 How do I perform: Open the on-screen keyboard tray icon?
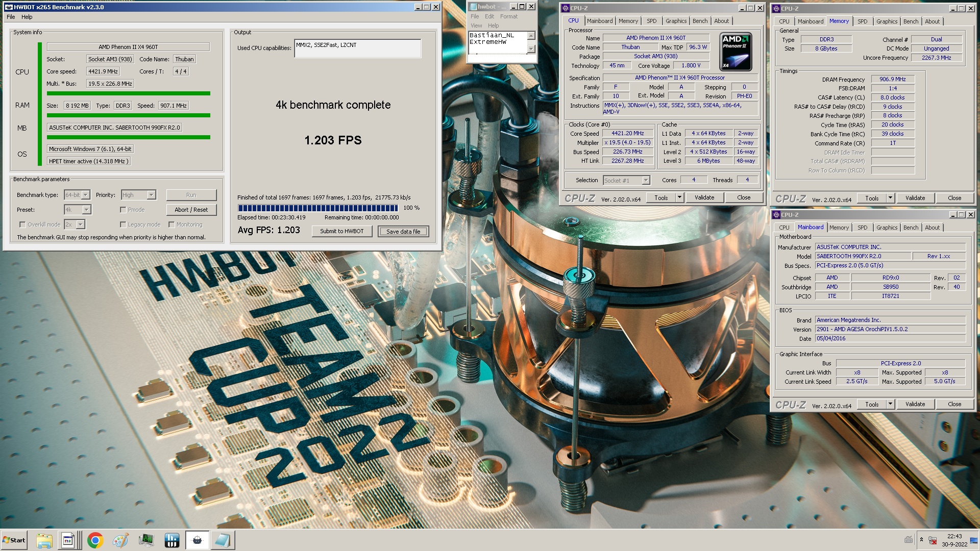(x=909, y=540)
